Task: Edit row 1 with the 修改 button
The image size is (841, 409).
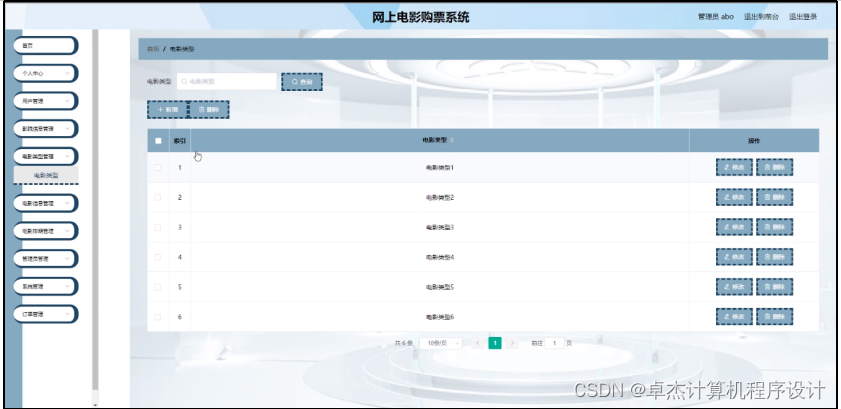Action: click(734, 168)
